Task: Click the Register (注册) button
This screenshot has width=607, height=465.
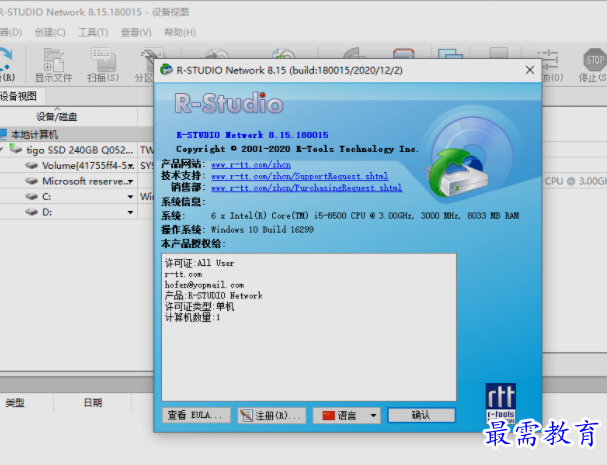Action: [272, 415]
